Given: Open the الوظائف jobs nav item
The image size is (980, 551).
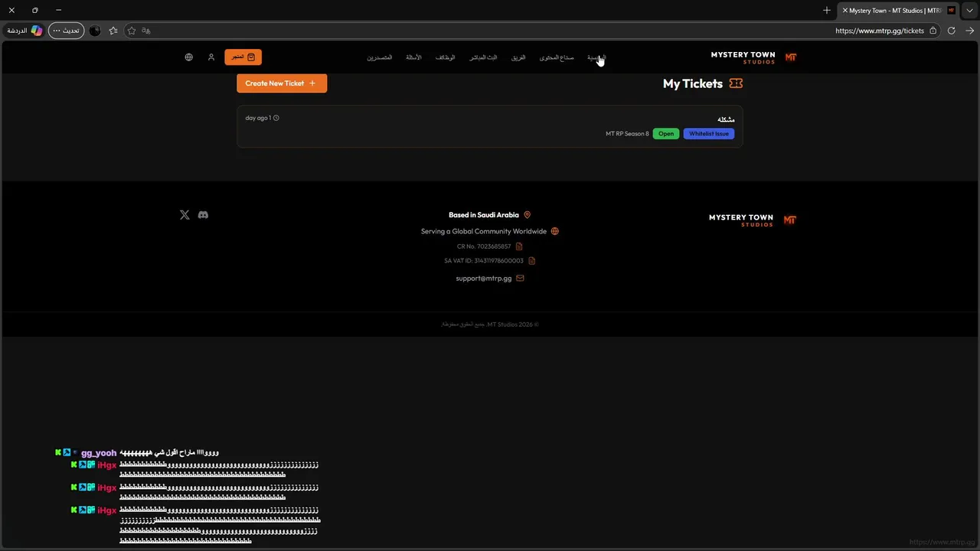Looking at the screenshot, I should coord(446,57).
